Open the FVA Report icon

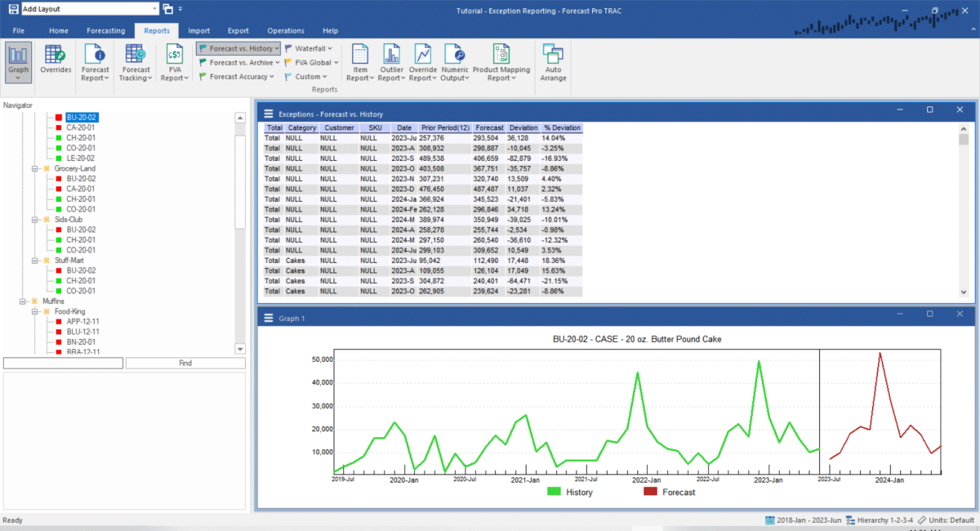175,55
